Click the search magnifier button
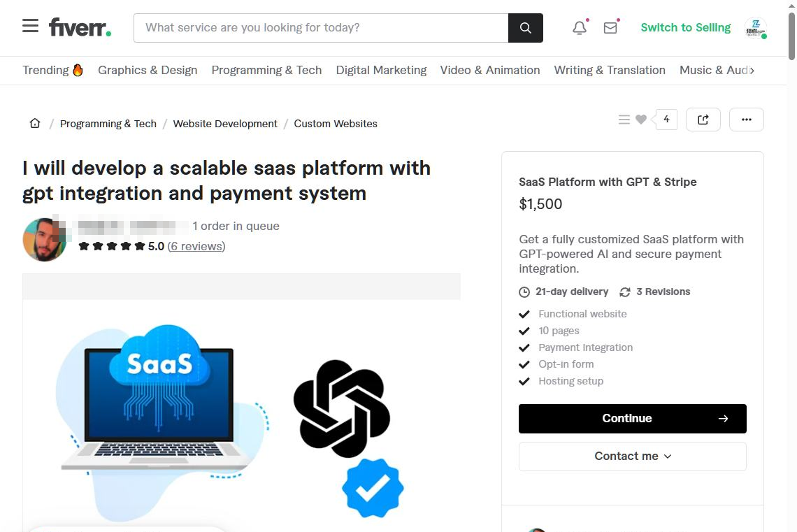797x532 pixels. tap(526, 28)
